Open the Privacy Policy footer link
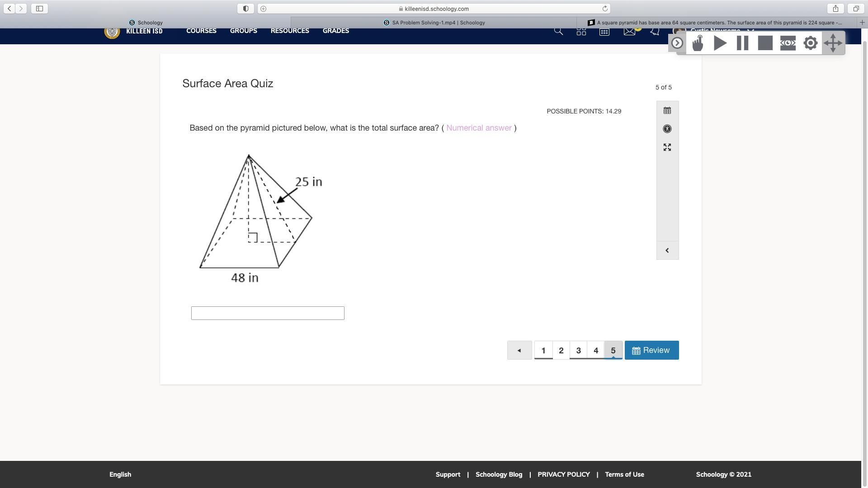This screenshot has width=868, height=488. [563, 474]
